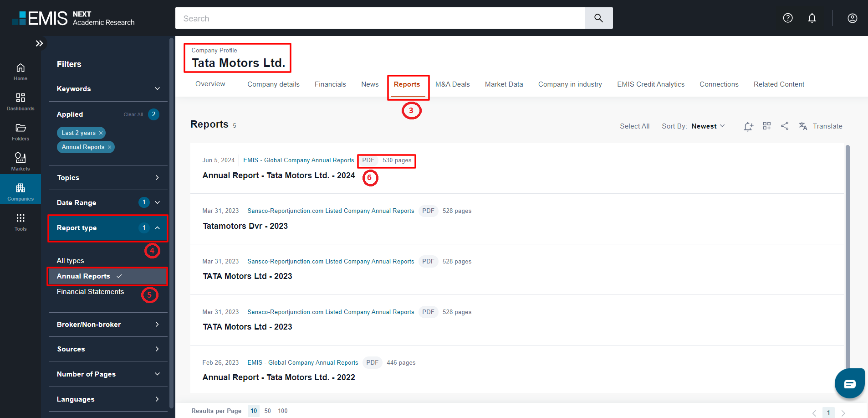Select All types report option
Image resolution: width=868 pixels, height=418 pixels.
point(70,261)
